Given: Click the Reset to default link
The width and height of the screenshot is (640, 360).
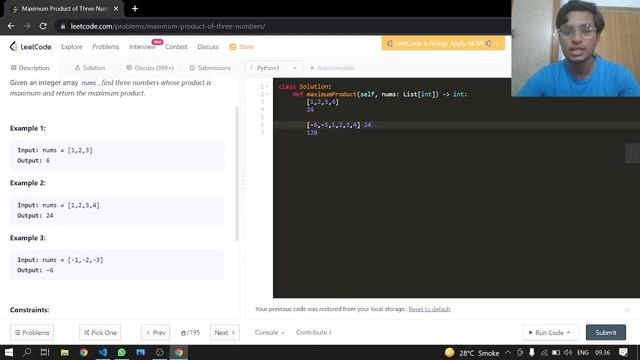Looking at the screenshot, I should 429,309.
